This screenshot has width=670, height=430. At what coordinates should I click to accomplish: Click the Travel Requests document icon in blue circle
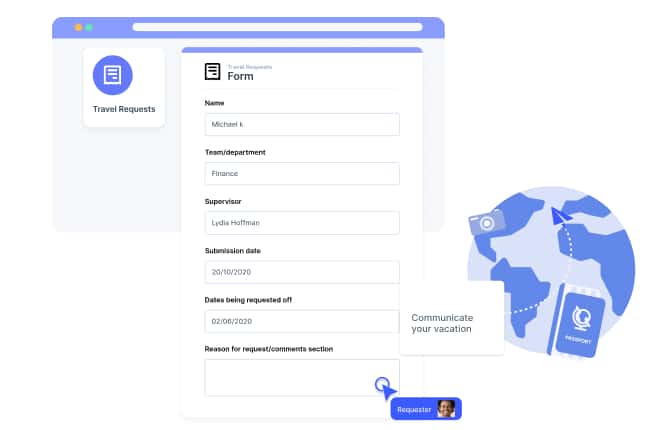112,75
